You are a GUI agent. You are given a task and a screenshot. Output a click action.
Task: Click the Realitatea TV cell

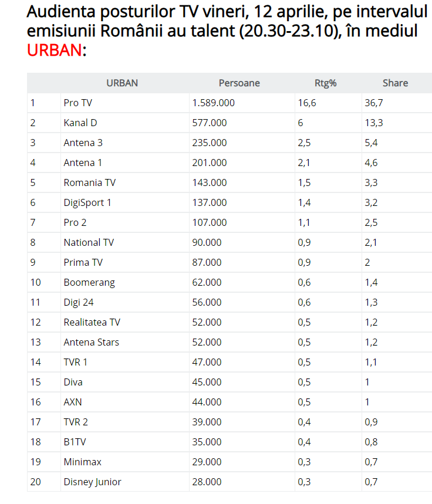92,322
